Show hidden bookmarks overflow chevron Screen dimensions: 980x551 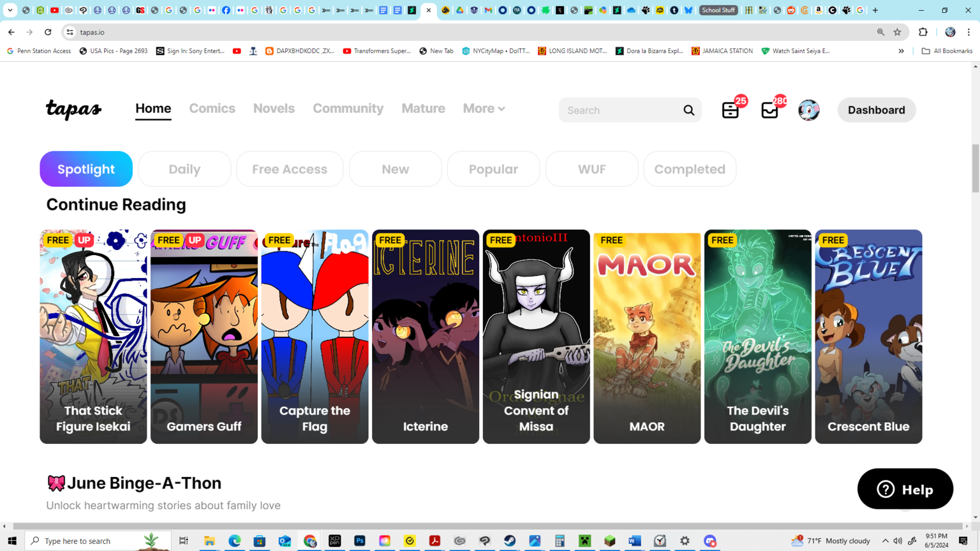901,51
